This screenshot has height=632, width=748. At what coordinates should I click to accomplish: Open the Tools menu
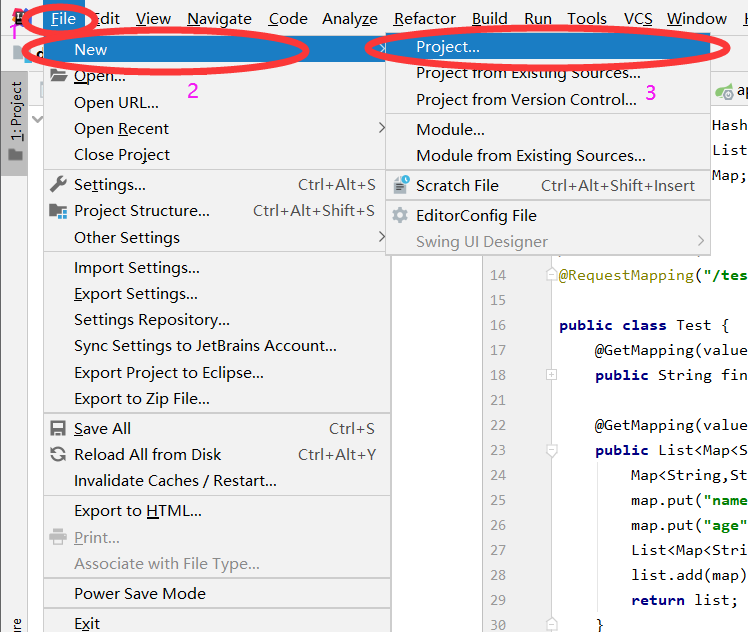587,19
